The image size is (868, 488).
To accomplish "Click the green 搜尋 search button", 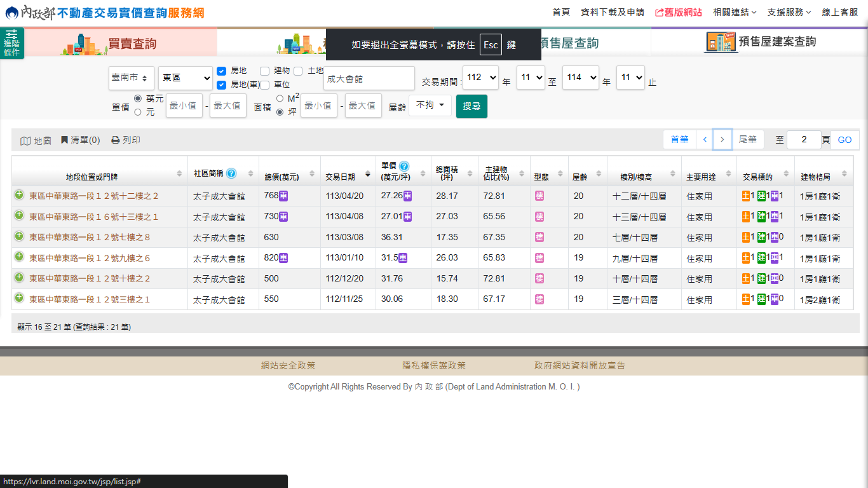I will [x=471, y=106].
